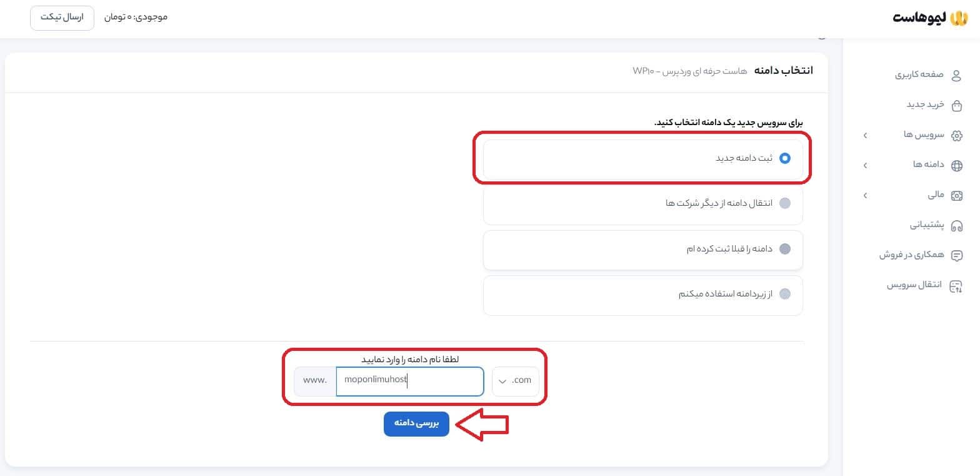Select ثبت دامنه جدید radio option
The height and width of the screenshot is (476, 980).
[785, 158]
